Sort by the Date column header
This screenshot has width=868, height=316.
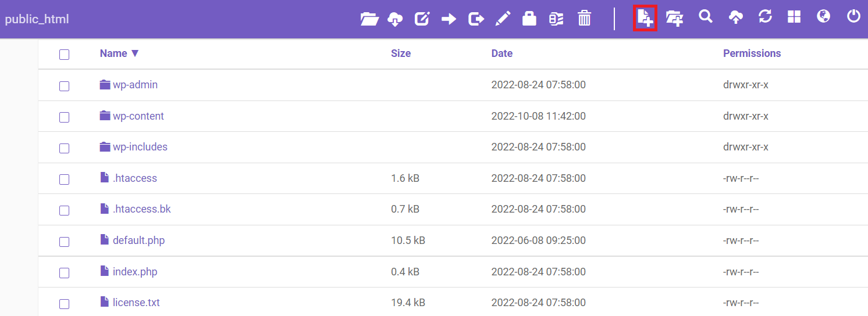(501, 53)
